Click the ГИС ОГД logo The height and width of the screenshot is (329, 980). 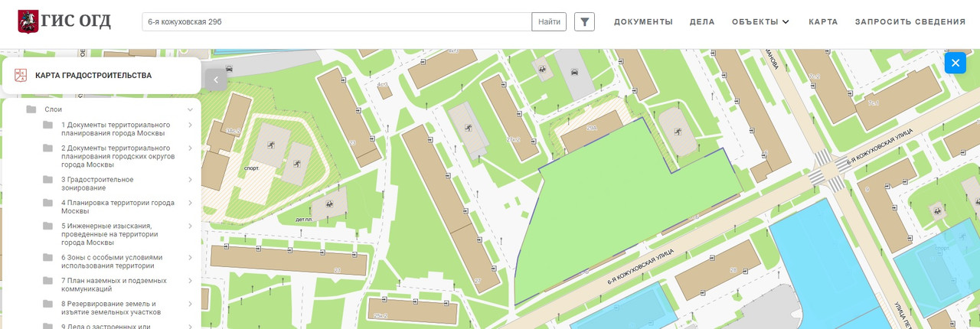coord(65,21)
